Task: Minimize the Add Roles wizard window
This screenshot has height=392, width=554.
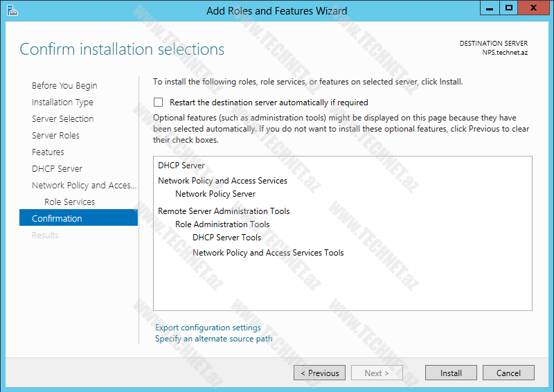Action: 490,8
